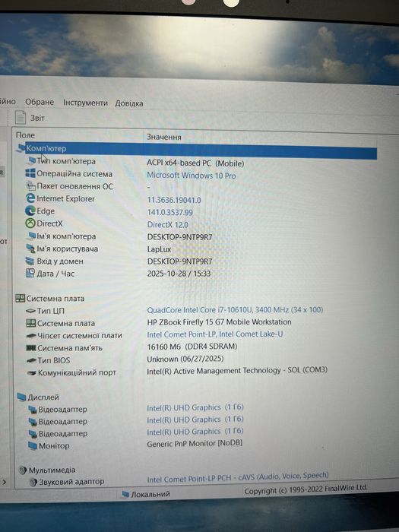Click the 2025-10-28 / 15:33 value
This screenshot has height=532, width=399.
(179, 274)
